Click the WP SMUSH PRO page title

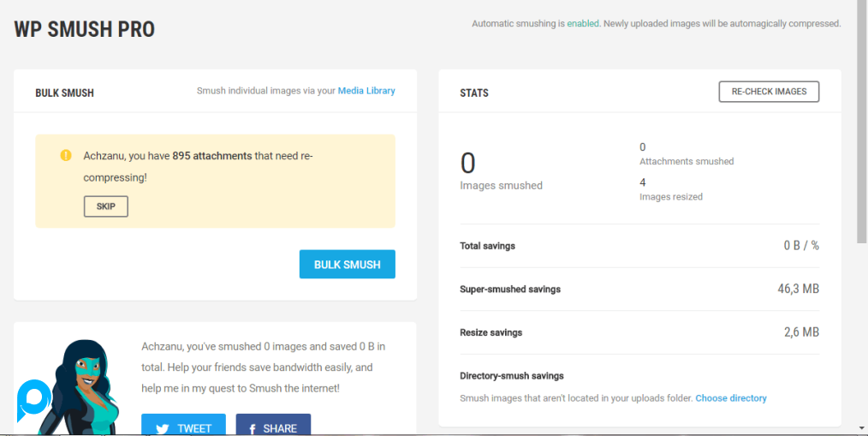click(85, 30)
